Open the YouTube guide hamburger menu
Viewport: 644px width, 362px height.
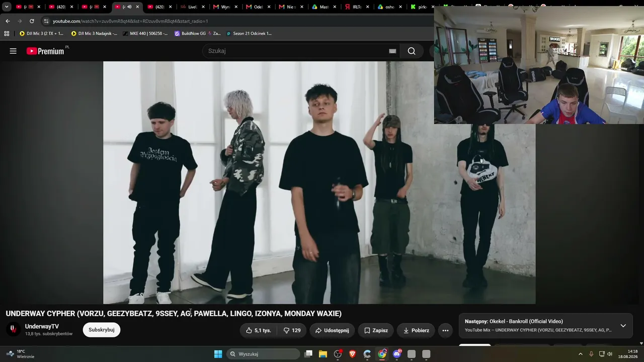13,51
